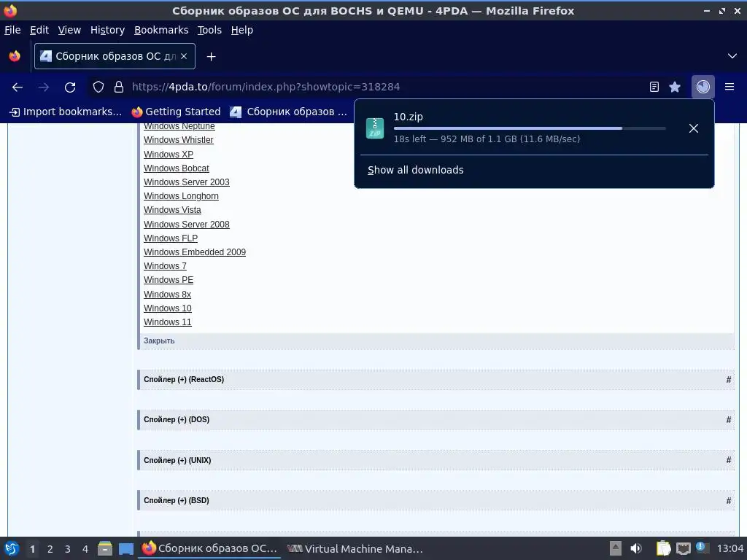Open the Windows Embedded 2009 link
This screenshot has width=747, height=560.
tap(195, 252)
